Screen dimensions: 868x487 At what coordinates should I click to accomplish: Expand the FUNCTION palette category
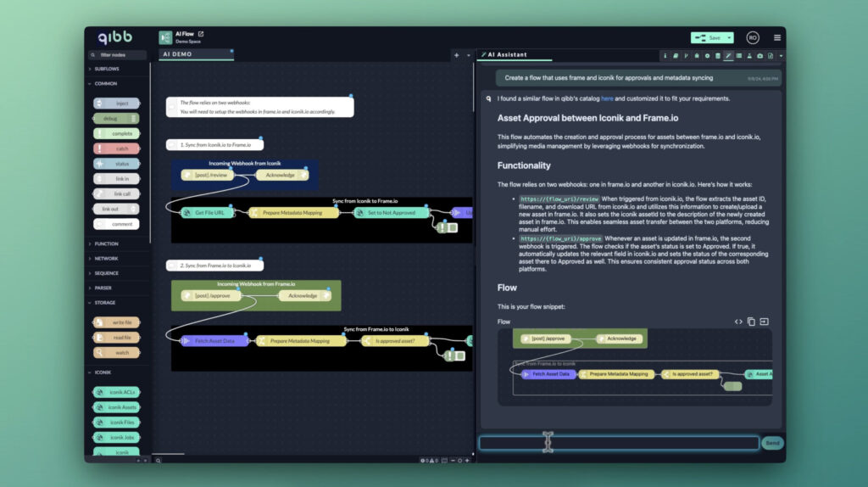coord(107,243)
